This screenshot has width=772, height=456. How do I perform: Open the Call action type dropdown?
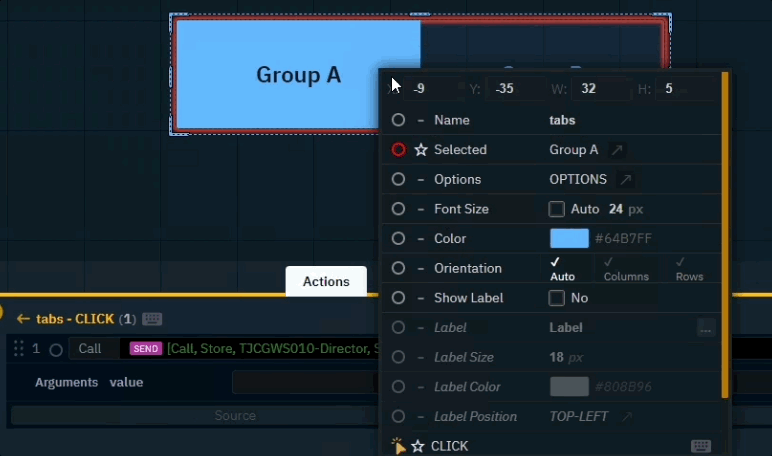(x=91, y=349)
